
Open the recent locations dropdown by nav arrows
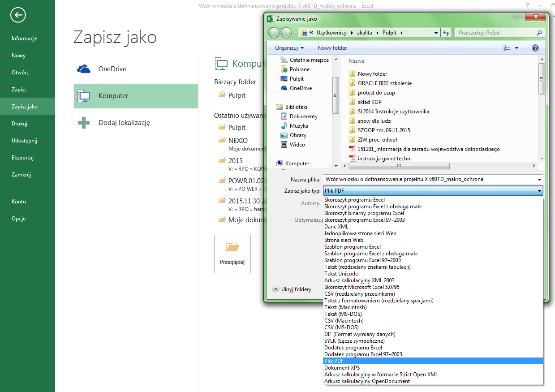coord(296,33)
